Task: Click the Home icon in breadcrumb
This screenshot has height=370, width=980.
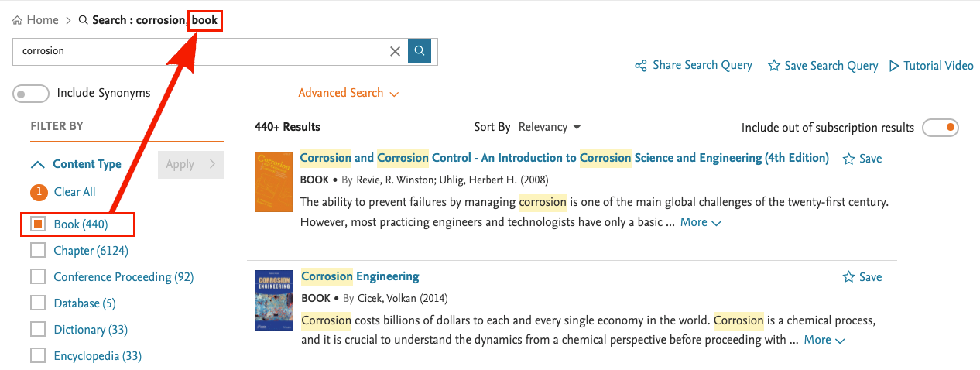Action: [17, 20]
